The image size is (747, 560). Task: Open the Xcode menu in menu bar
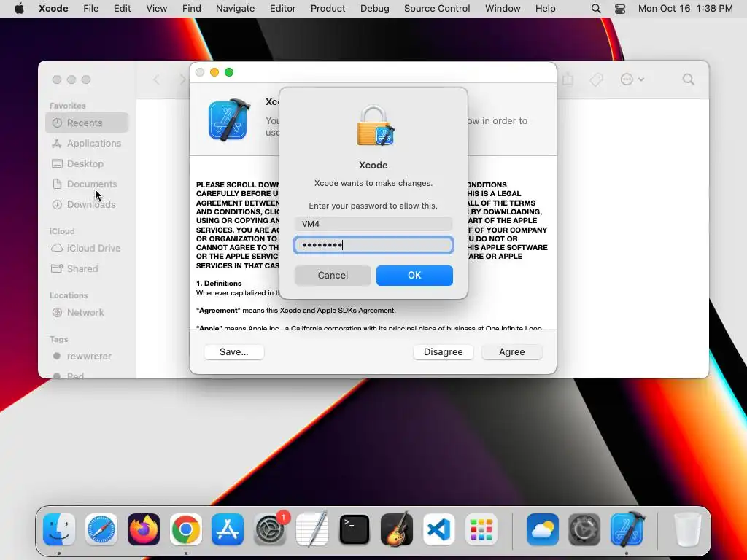tap(53, 9)
